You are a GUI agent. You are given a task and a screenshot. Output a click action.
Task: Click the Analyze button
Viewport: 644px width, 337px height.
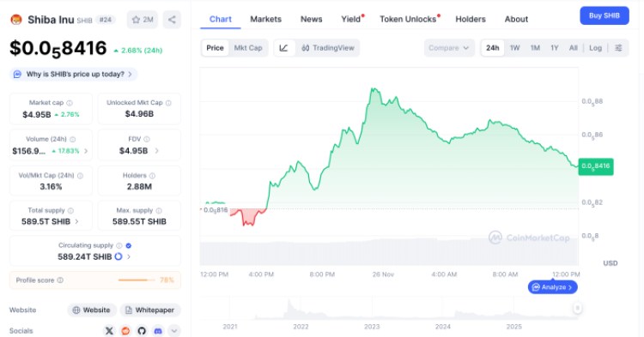(553, 287)
